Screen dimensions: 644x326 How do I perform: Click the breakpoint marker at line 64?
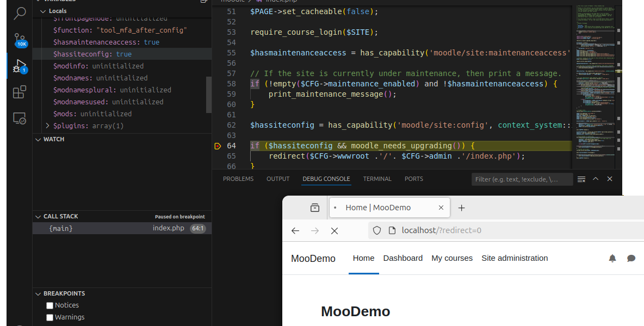pyautogui.click(x=218, y=146)
